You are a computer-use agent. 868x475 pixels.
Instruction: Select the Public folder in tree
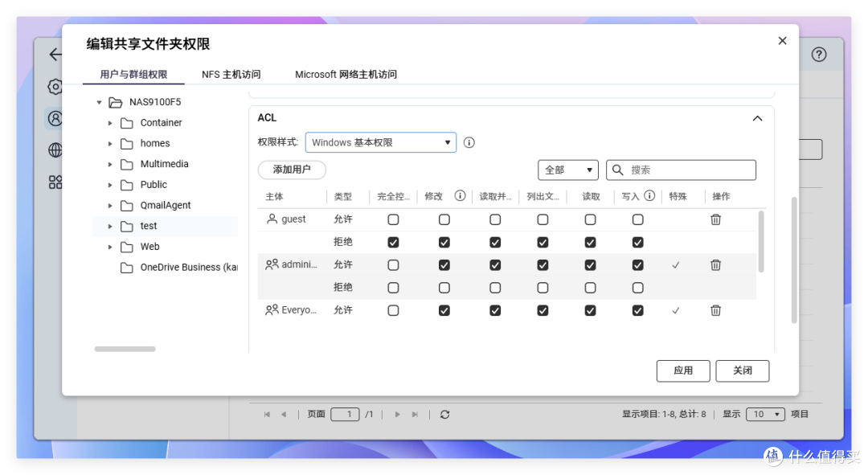(154, 184)
